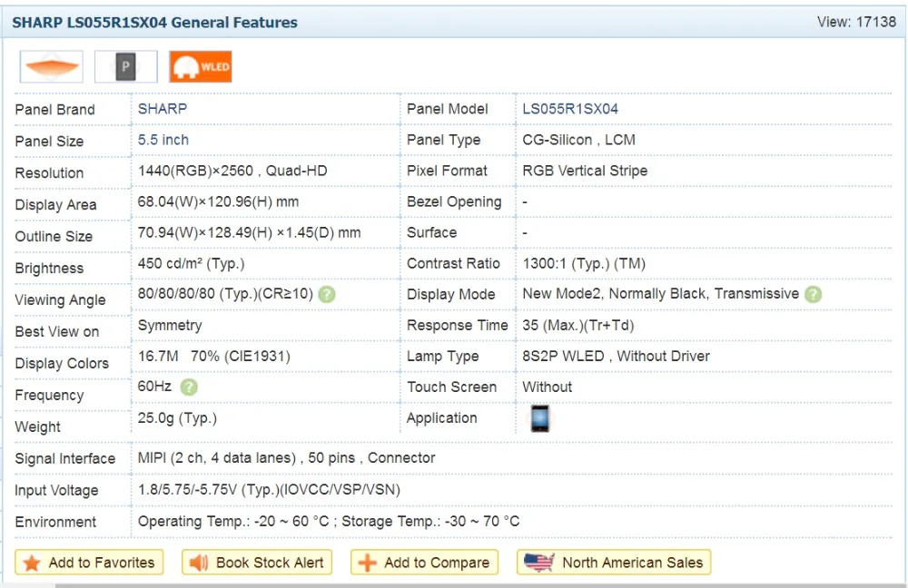This screenshot has height=588, width=908.
Task: Click the 'RGB Vertical Stripe' pixel format value
Action: pyautogui.click(x=585, y=171)
